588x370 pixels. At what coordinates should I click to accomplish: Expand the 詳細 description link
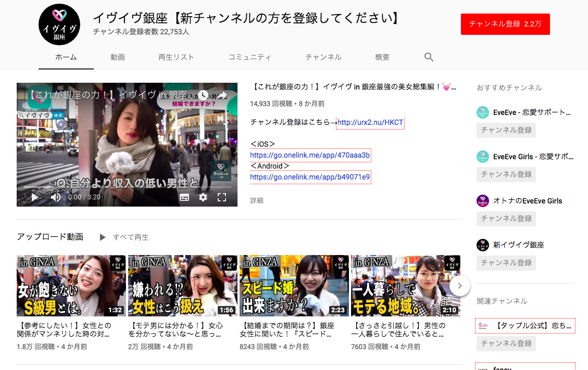[x=257, y=200]
